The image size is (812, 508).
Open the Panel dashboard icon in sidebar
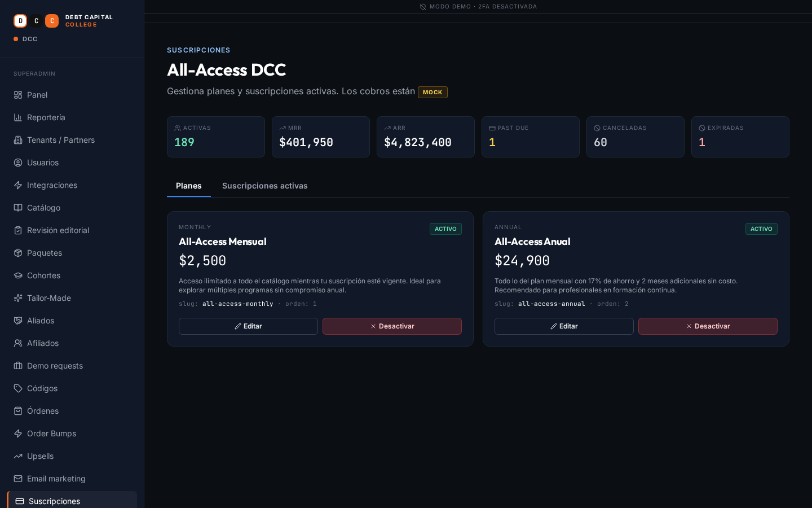[x=18, y=95]
